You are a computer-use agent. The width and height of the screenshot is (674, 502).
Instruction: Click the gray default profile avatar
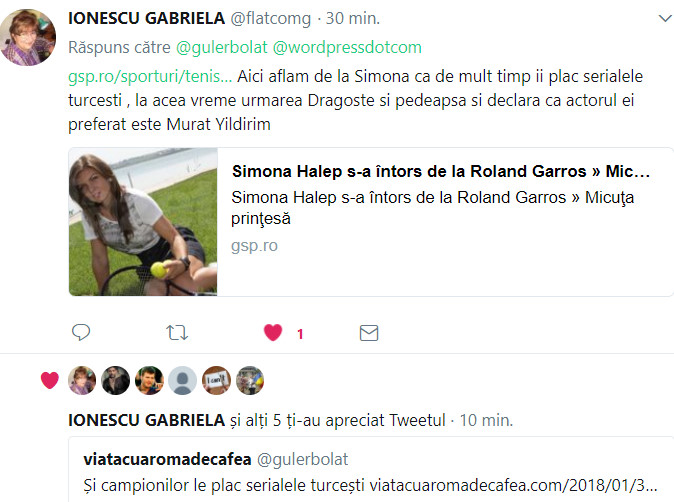(183, 380)
